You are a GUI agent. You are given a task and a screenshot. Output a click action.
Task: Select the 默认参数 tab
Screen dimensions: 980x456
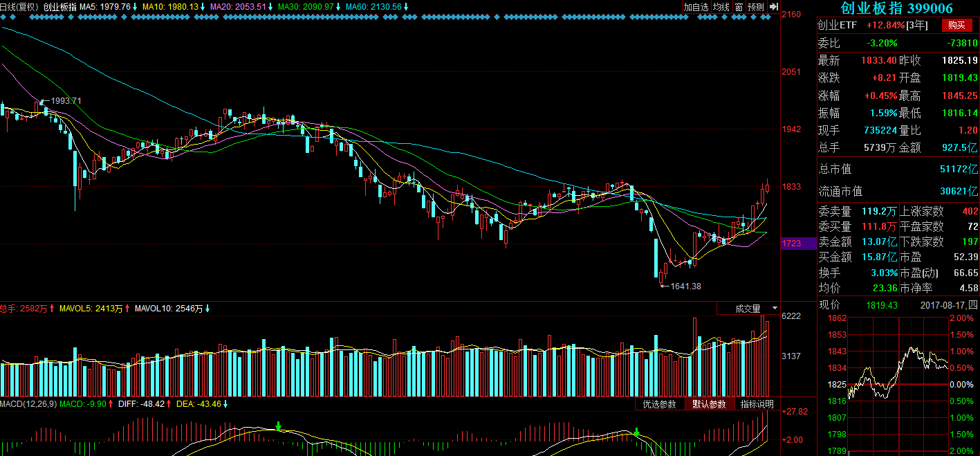pos(709,404)
